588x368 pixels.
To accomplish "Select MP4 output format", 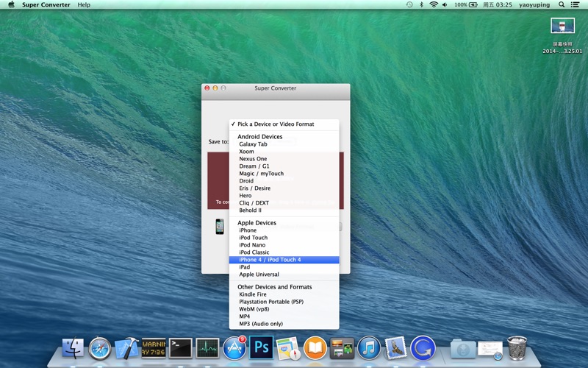I will click(284, 316).
